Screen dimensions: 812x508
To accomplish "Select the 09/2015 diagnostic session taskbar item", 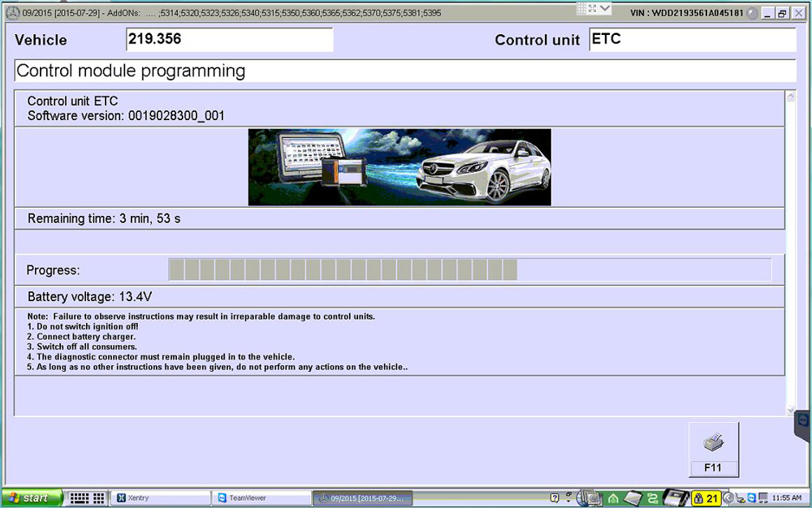I will click(363, 497).
